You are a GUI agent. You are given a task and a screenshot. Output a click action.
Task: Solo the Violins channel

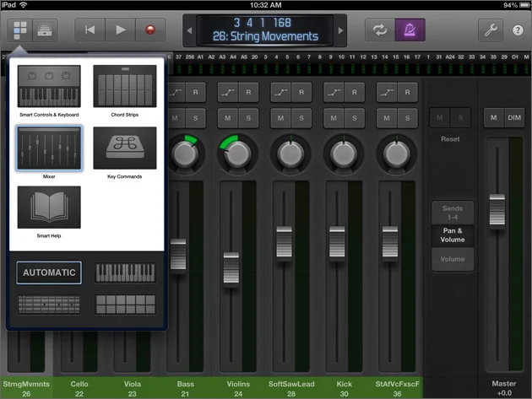point(248,118)
